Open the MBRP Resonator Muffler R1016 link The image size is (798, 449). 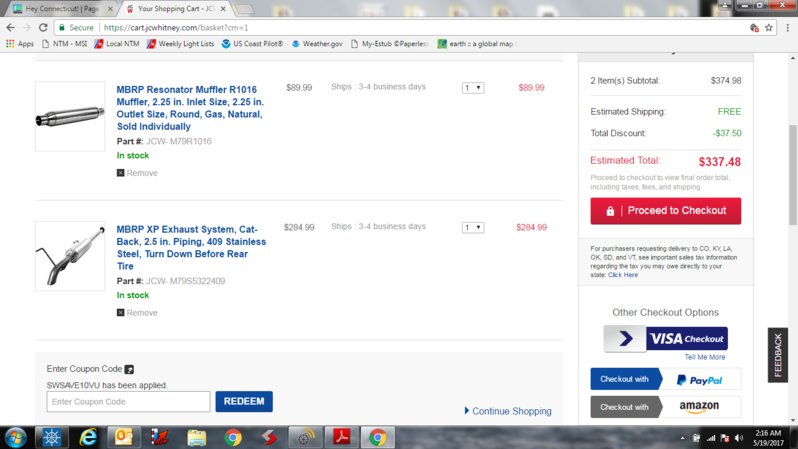click(190, 108)
